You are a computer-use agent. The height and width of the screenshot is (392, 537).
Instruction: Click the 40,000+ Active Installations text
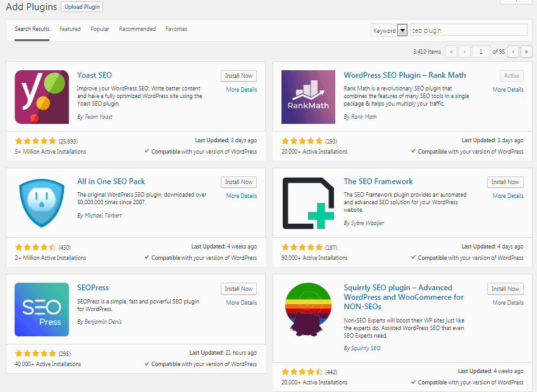[48, 364]
